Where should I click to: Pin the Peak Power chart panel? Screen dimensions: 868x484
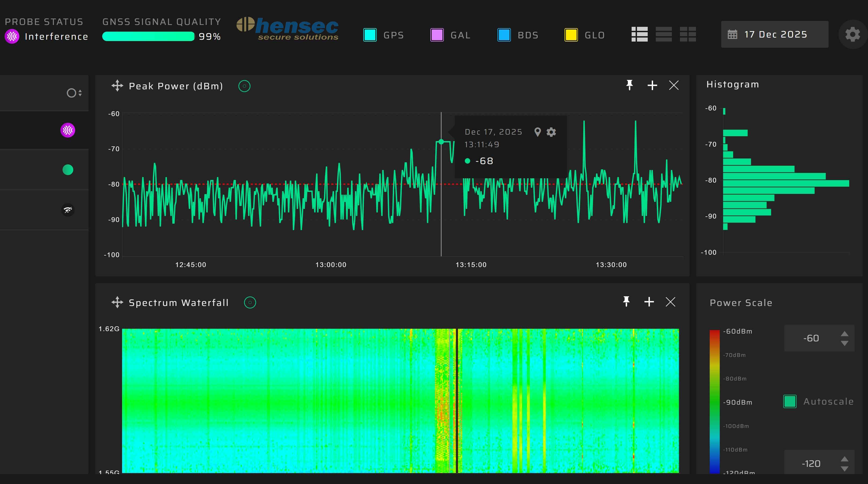coord(629,85)
